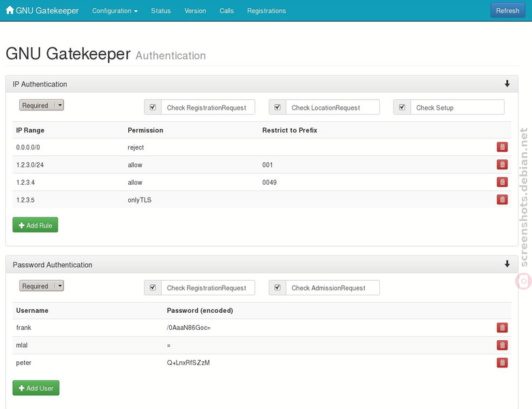Select the 1.2.3.5 IP range cell
This screenshot has height=409, width=532.
(25, 200)
